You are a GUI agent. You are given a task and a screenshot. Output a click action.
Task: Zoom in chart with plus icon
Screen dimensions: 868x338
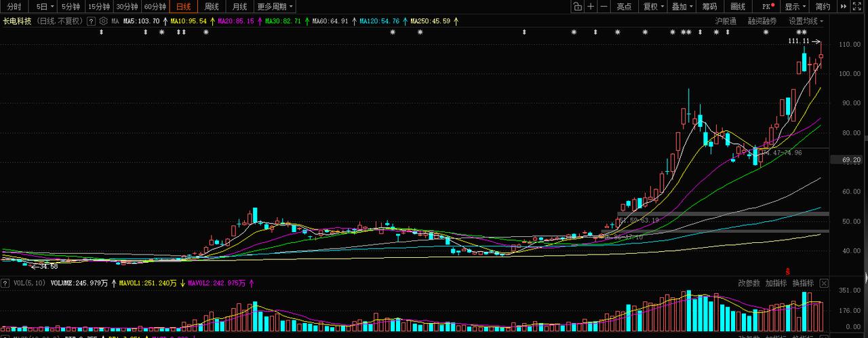pyautogui.click(x=591, y=7)
